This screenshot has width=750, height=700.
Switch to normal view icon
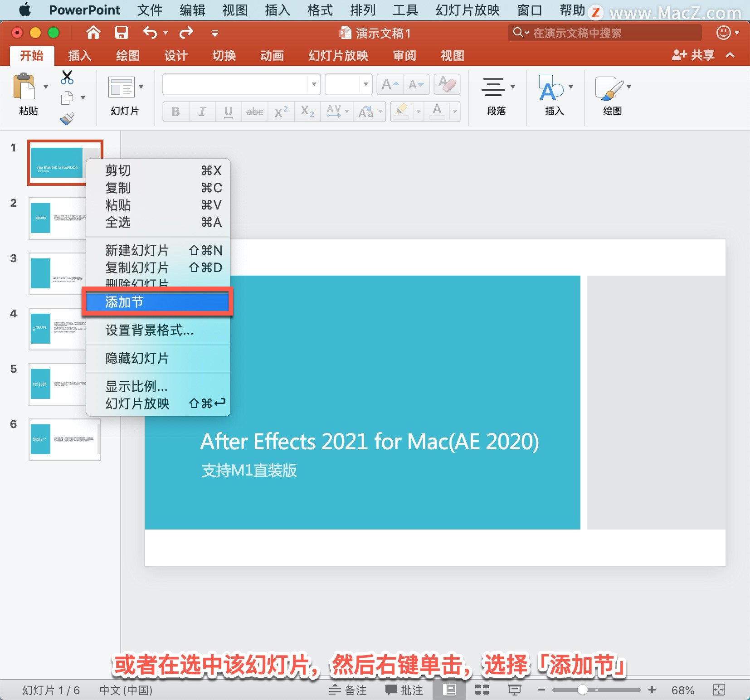tap(449, 690)
